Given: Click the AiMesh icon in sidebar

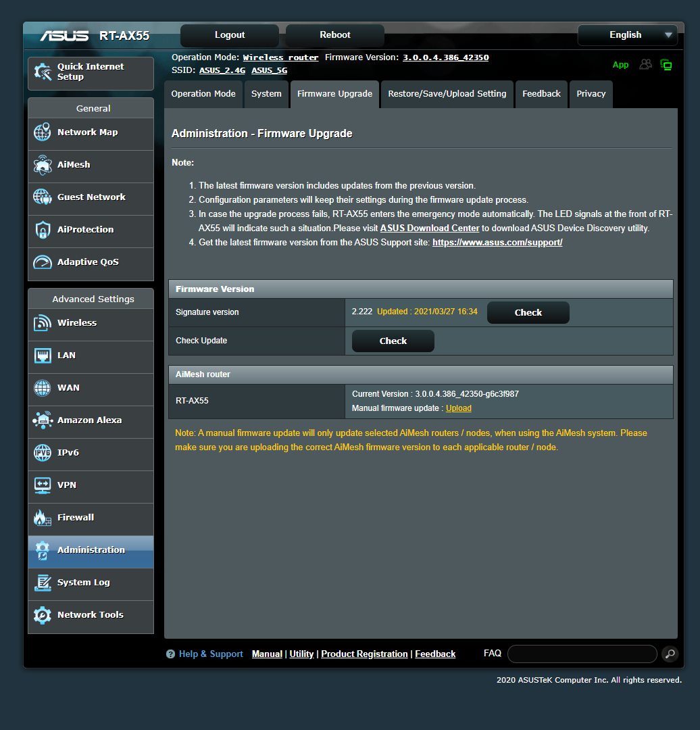Looking at the screenshot, I should click(x=43, y=165).
